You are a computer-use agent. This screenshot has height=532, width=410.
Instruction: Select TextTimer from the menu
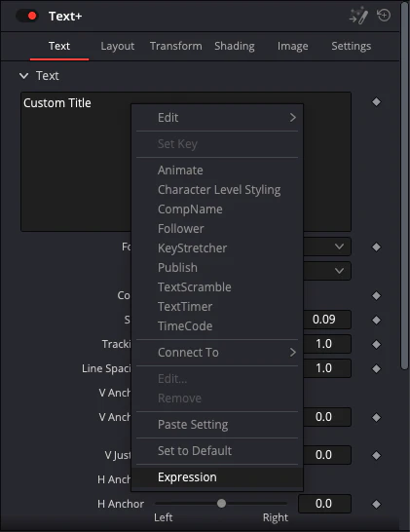217,307
